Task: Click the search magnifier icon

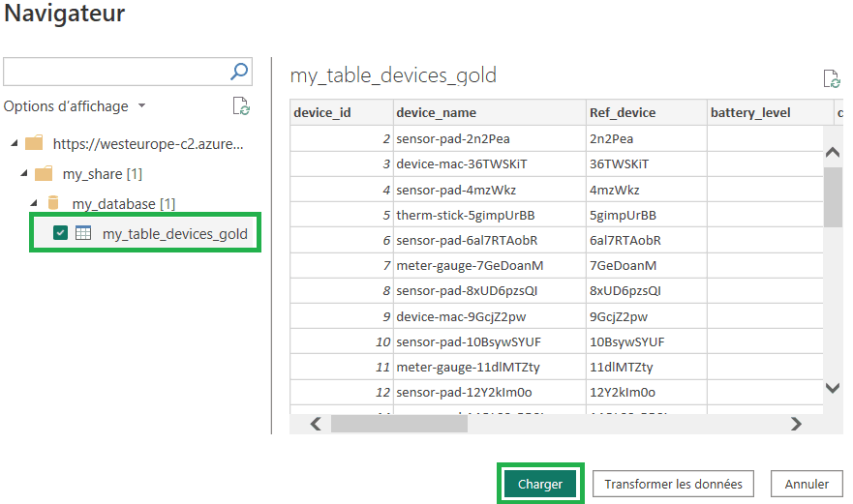Action: pyautogui.click(x=239, y=72)
